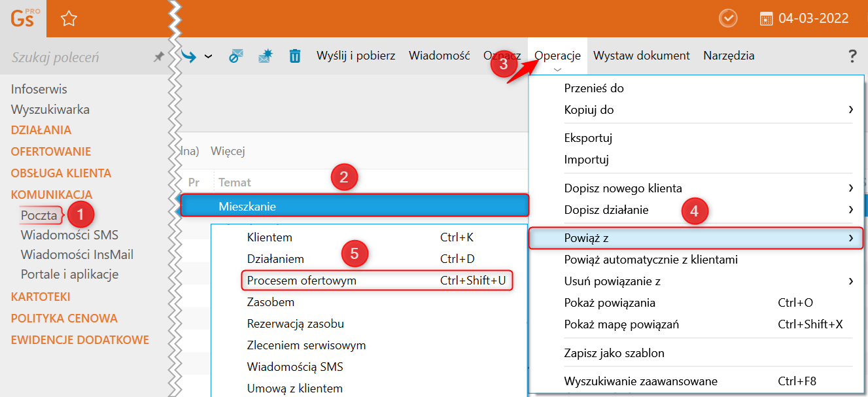Click the blocked envelope icon
868x397 pixels.
pyautogui.click(x=235, y=56)
